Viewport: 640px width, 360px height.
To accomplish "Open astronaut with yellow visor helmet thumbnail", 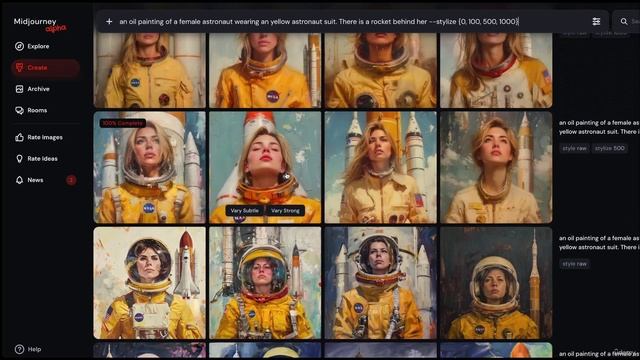I will pos(265,283).
